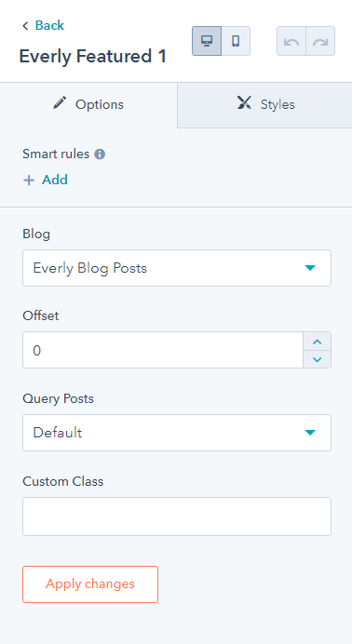Screen dimensions: 352x644
Task: Switch to desktop preview icon
Action: [207, 41]
